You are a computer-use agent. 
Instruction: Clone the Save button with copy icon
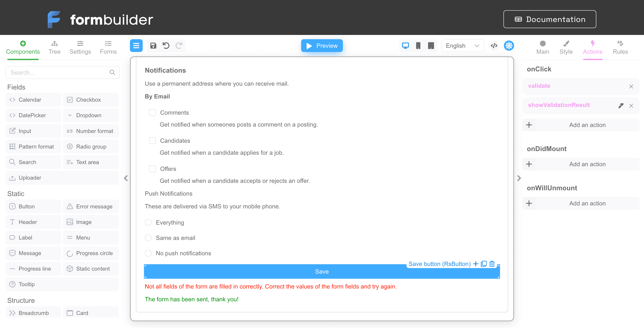tap(484, 264)
